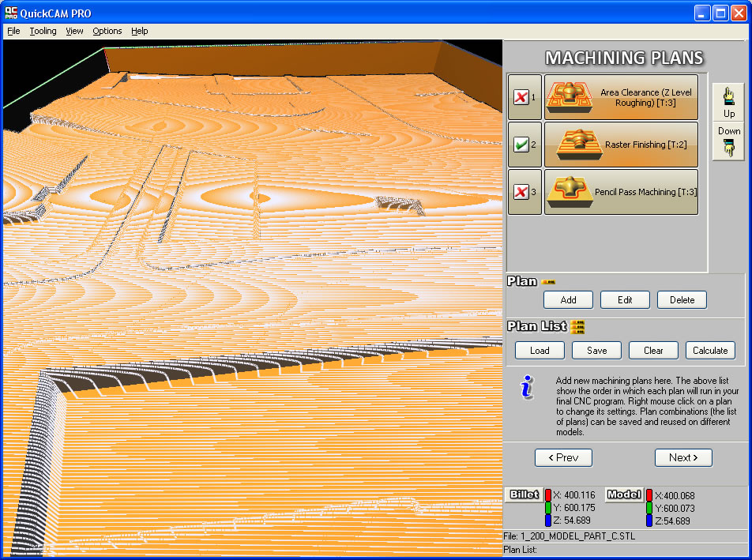Enable plan 1 Area Clearance checkbox

click(x=521, y=97)
